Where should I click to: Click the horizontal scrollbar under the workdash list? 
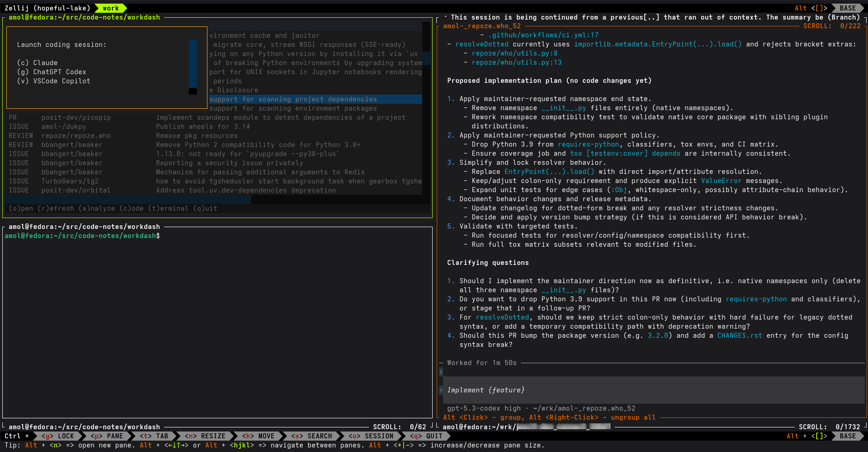pyautogui.click(x=127, y=199)
